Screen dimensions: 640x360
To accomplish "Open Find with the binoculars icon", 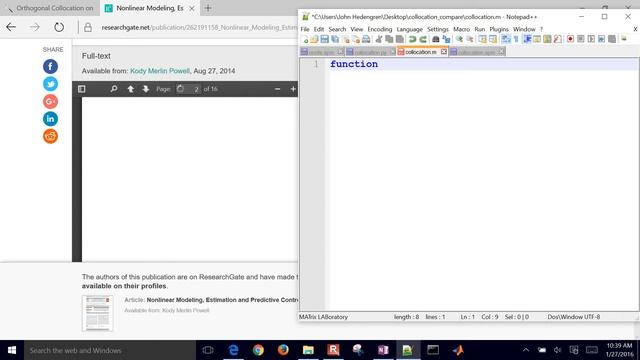I will [x=436, y=39].
